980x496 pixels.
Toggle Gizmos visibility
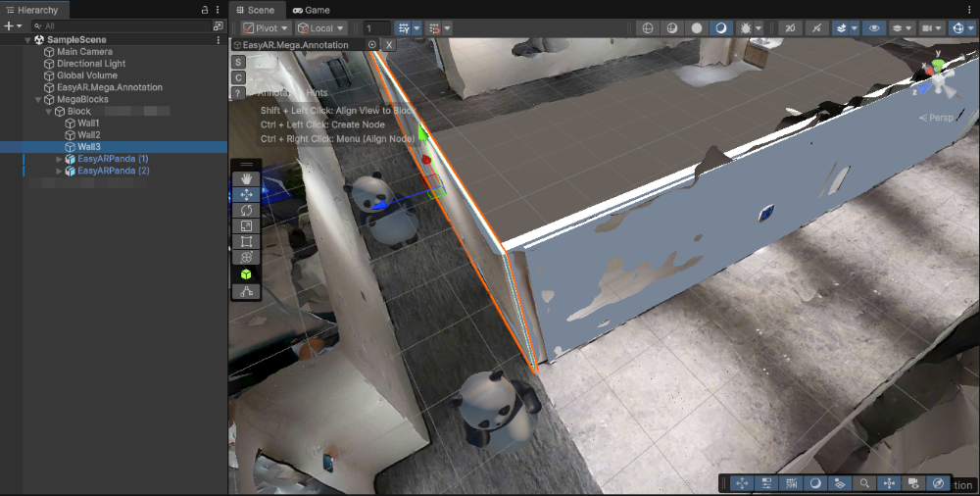point(956,28)
